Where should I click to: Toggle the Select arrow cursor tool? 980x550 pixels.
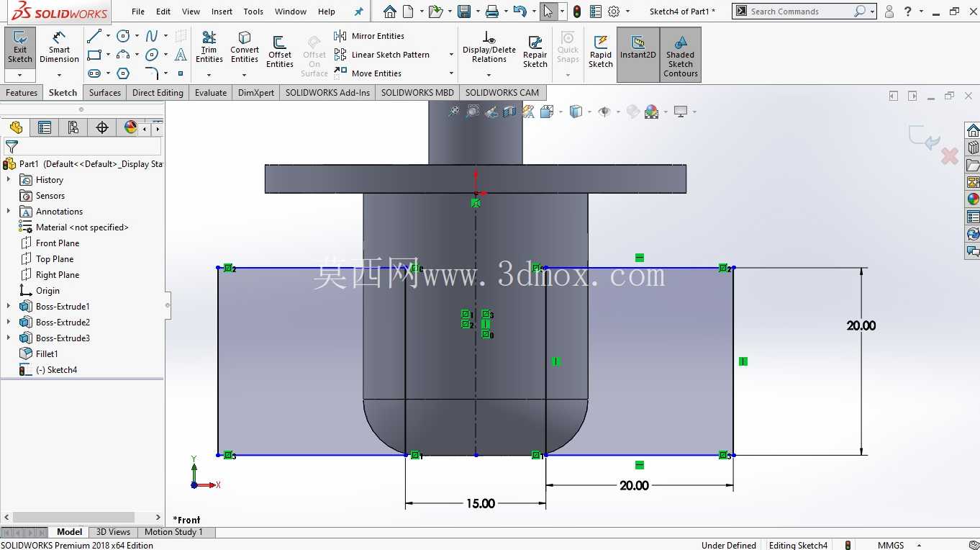click(548, 12)
